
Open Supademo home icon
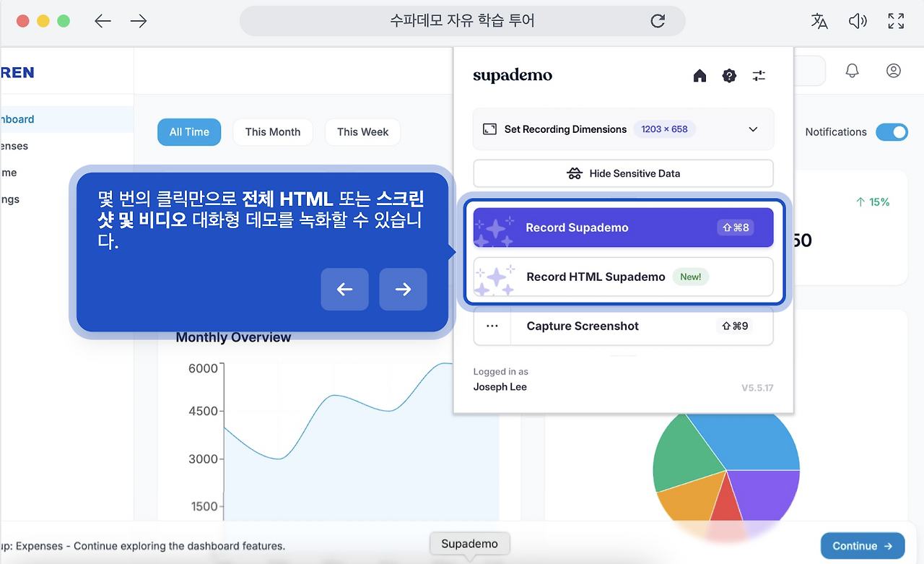[699, 76]
